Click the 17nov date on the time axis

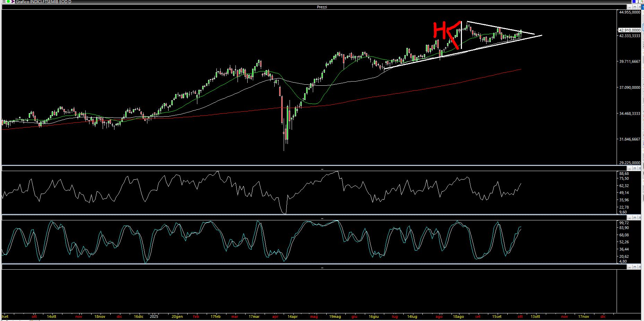pyautogui.click(x=584, y=316)
